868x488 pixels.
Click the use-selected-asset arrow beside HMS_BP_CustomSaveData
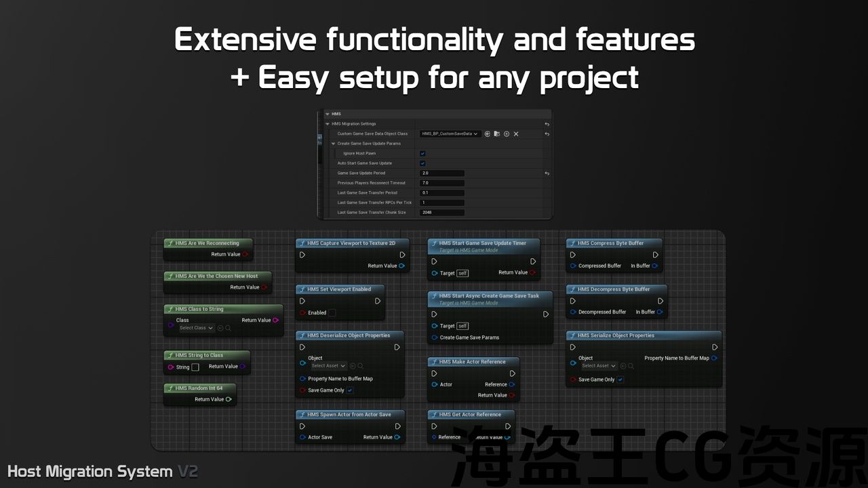point(488,134)
